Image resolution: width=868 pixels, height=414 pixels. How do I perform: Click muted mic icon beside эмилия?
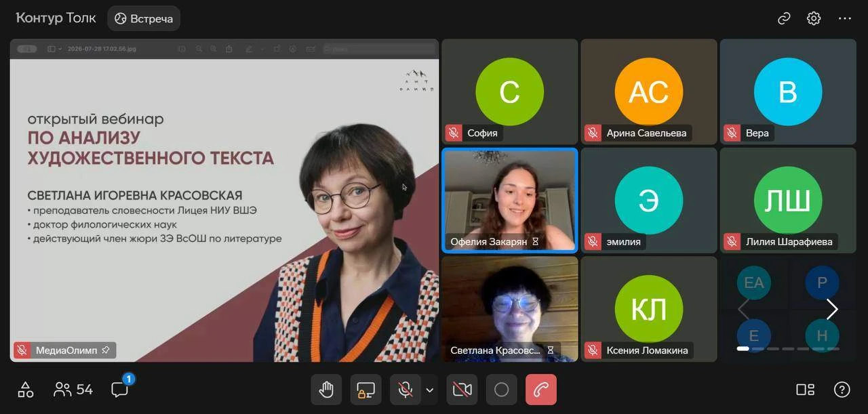pos(593,241)
